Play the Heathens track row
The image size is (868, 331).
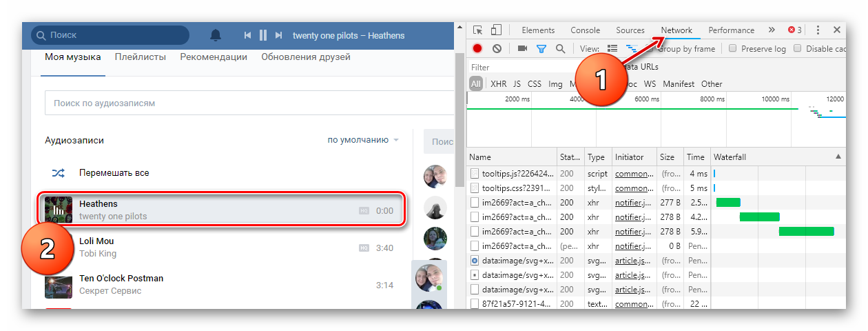click(220, 210)
